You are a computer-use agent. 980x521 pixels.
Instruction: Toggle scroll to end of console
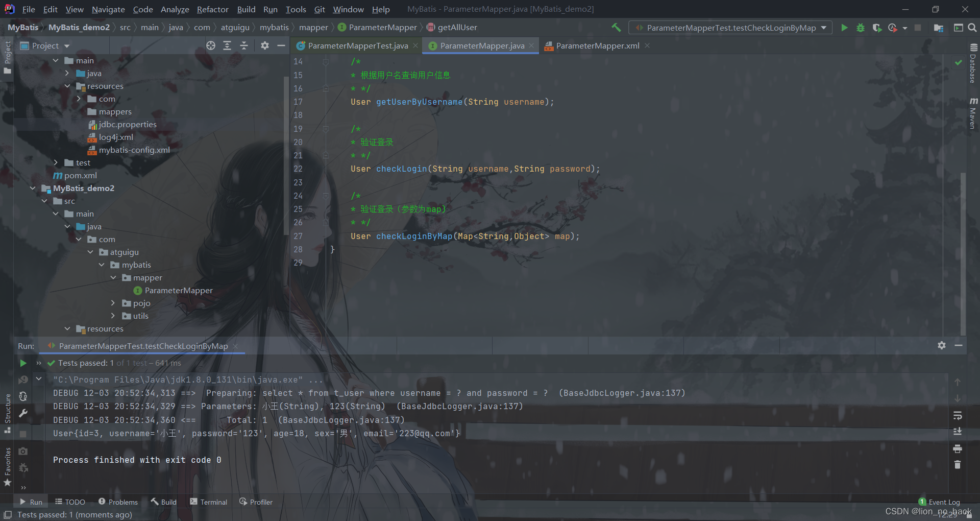pos(958,432)
